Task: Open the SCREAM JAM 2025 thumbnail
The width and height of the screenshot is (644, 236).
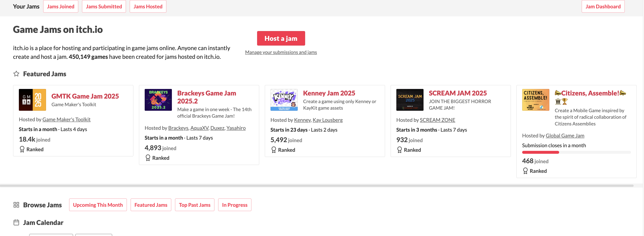Action: [x=410, y=100]
